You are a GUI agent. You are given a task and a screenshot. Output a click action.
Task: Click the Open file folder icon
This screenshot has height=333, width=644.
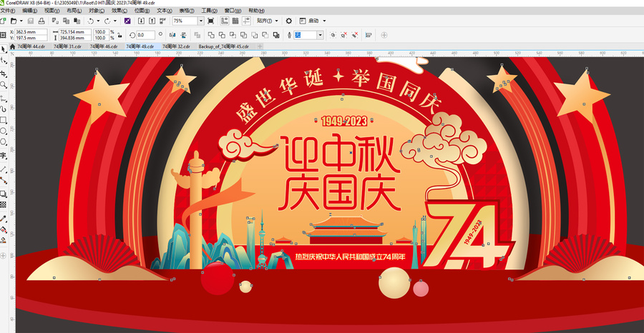(14, 21)
